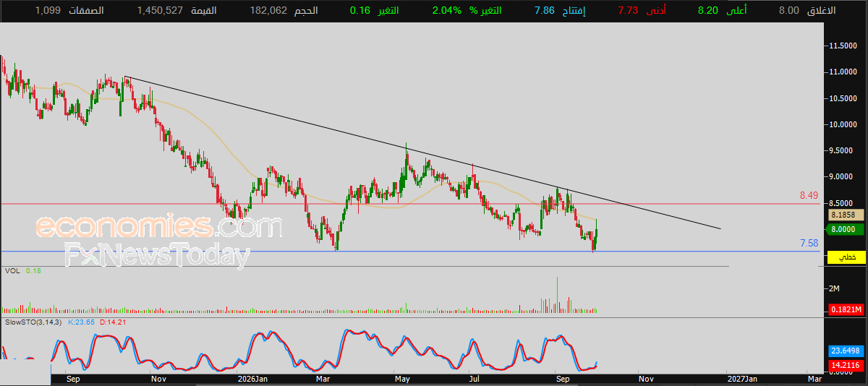Click the القيمة label
This screenshot has width=868, height=386.
click(203, 11)
